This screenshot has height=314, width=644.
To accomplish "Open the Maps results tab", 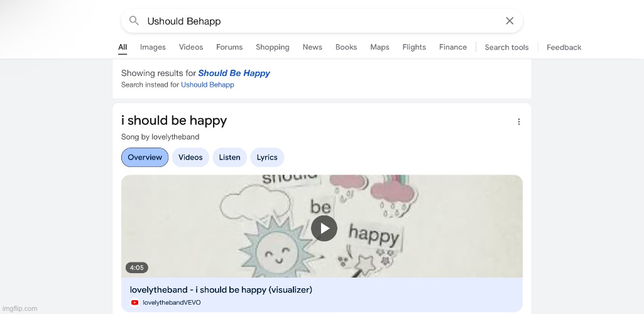I will [379, 47].
